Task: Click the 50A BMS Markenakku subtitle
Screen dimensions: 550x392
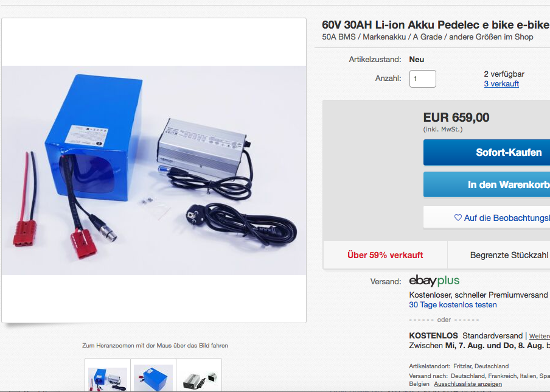Action: click(428, 37)
